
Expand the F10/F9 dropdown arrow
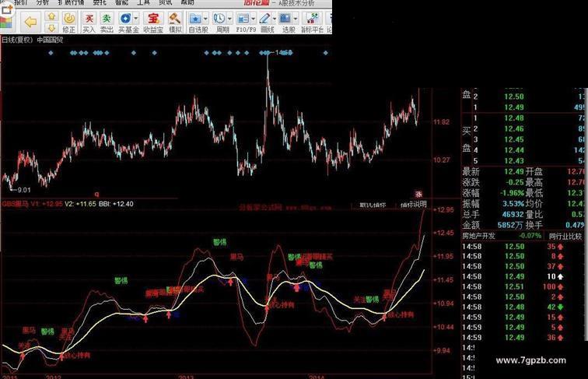253,18
